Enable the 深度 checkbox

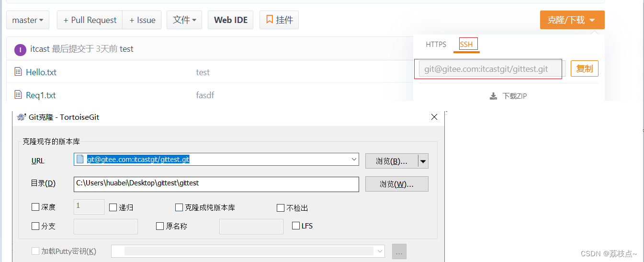pos(35,207)
